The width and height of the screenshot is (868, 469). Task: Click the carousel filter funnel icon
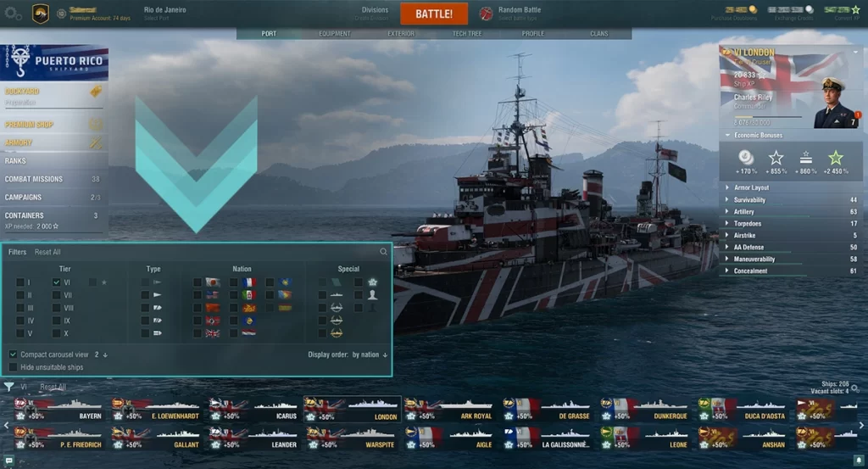[8, 387]
